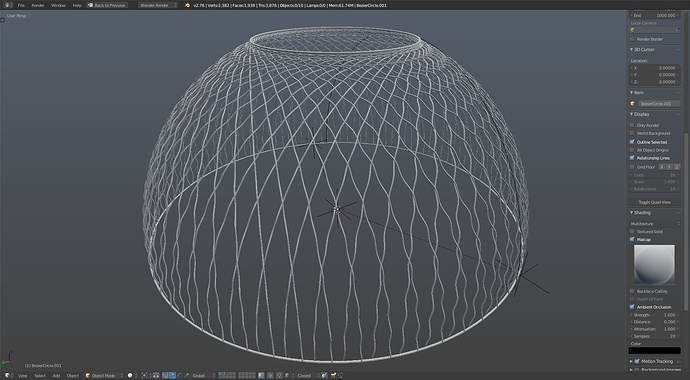
Task: Select the scale manipulator icon
Action: [187, 375]
